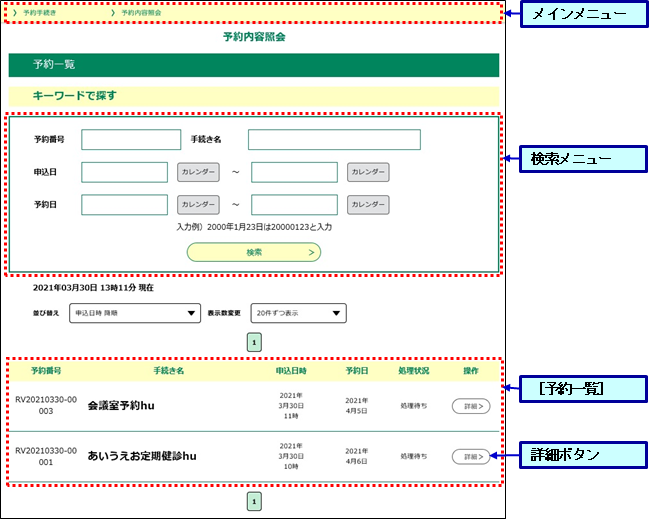Click the 予約日 end date field

click(294, 205)
